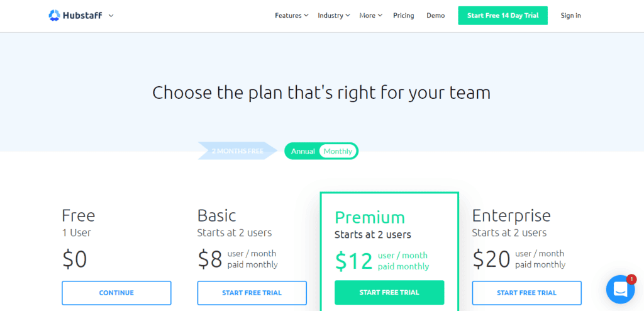The width and height of the screenshot is (644, 311).
Task: Click the Hubstaff logo icon
Action: pos(54,16)
